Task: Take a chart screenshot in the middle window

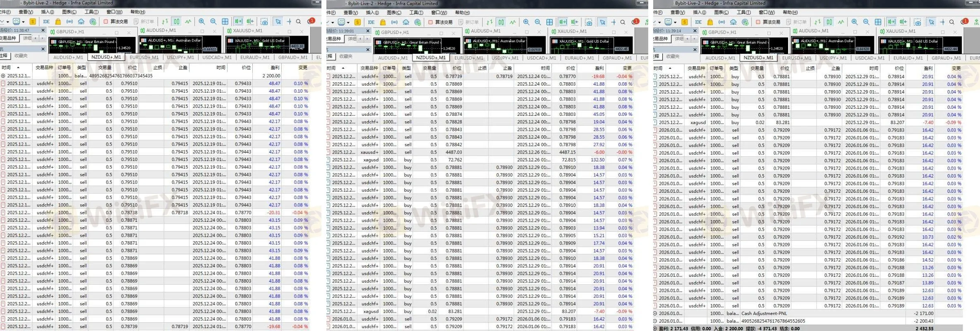Action: coord(589,22)
